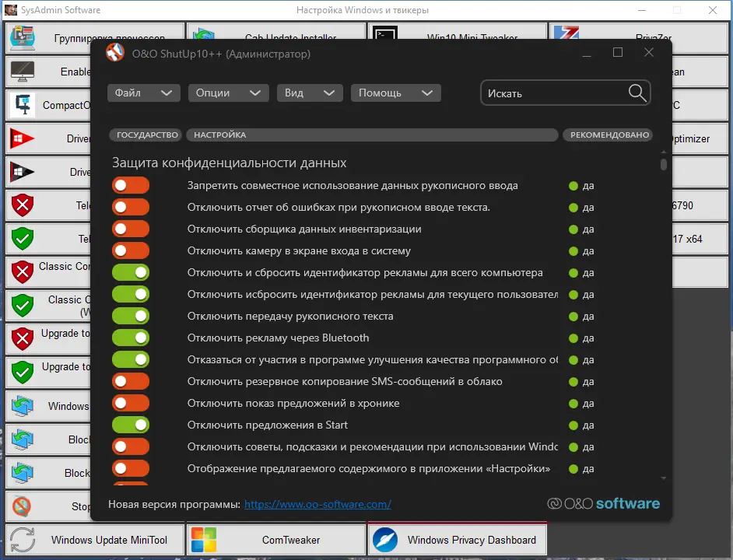Screen dimensions: 733x560
Task: Click the SysAdmin Software icon in the title bar
Action: (x=10, y=10)
